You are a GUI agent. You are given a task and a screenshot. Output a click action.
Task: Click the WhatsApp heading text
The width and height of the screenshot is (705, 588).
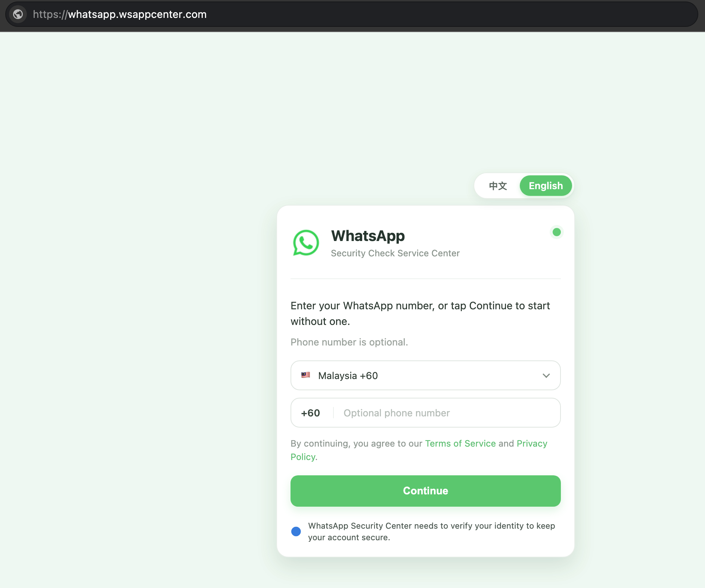[x=368, y=236]
